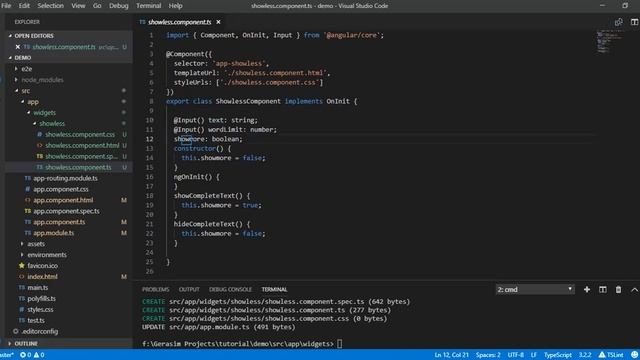
Task: Kill terminal with the trash icon
Action: pyautogui.click(x=618, y=289)
